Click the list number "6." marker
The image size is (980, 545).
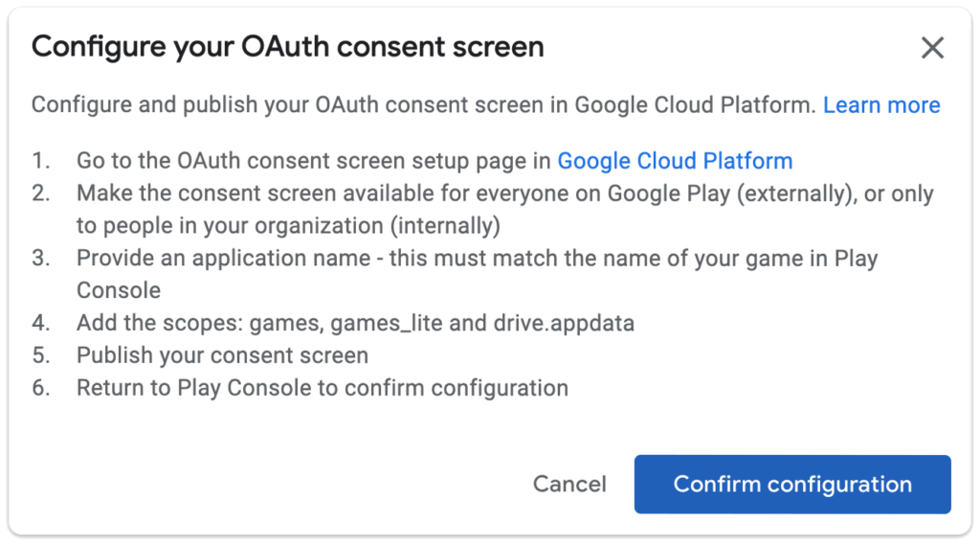[40, 388]
